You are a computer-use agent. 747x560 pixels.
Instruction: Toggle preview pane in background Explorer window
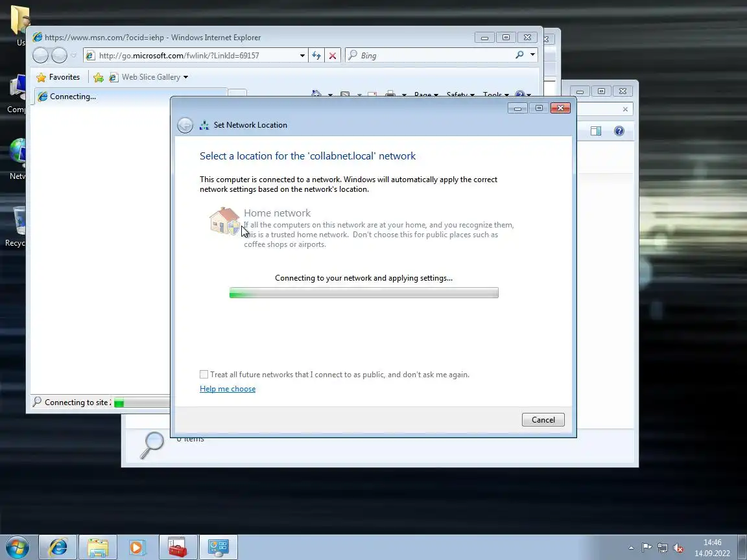point(596,131)
